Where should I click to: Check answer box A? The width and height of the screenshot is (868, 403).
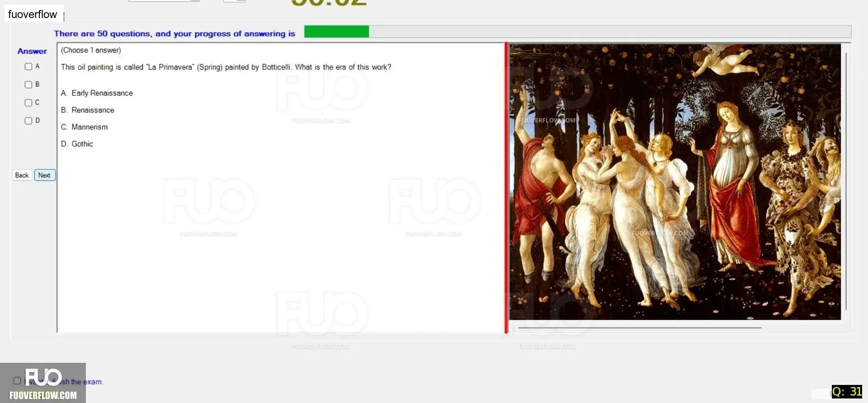coord(28,66)
